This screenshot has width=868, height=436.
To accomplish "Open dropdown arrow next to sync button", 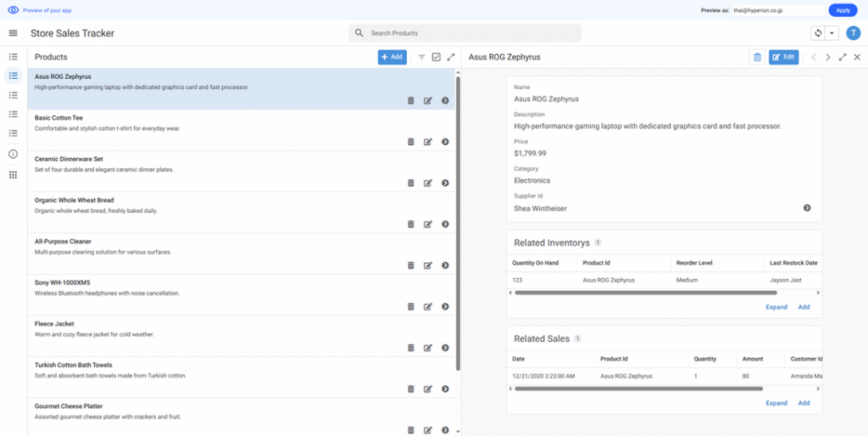I will [x=832, y=33].
